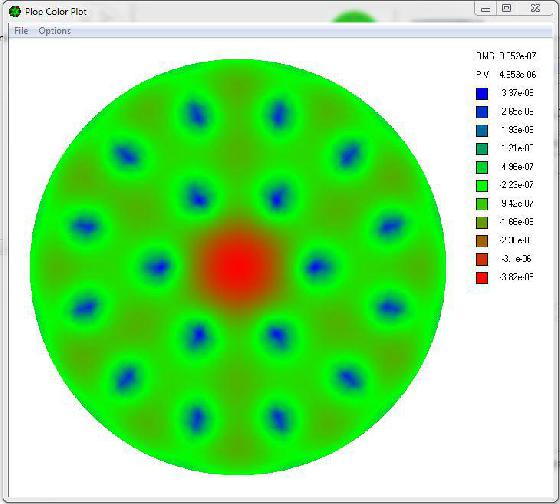Click the second blue legend swatch

(482, 112)
